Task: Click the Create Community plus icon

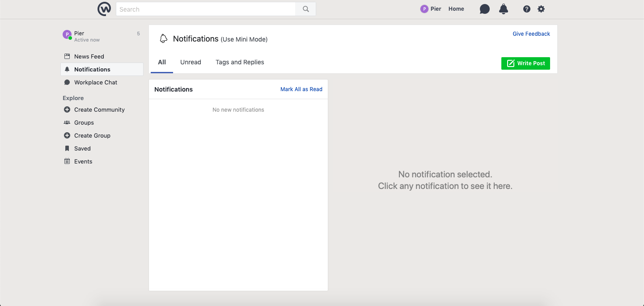Action: pyautogui.click(x=67, y=109)
